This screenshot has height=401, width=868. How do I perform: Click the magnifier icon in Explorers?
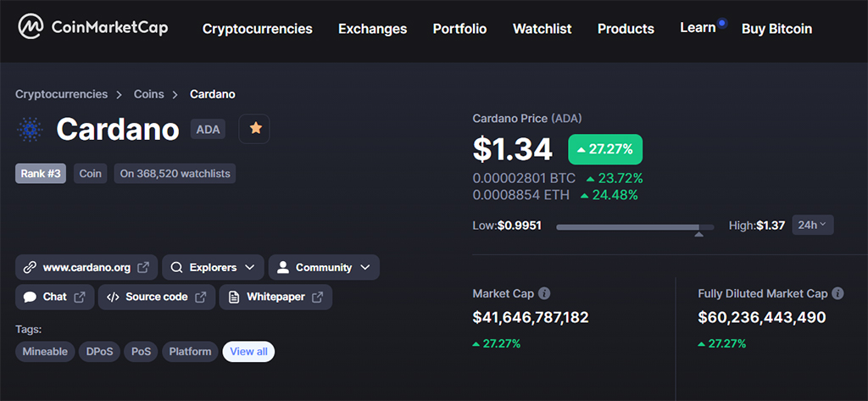(x=176, y=268)
